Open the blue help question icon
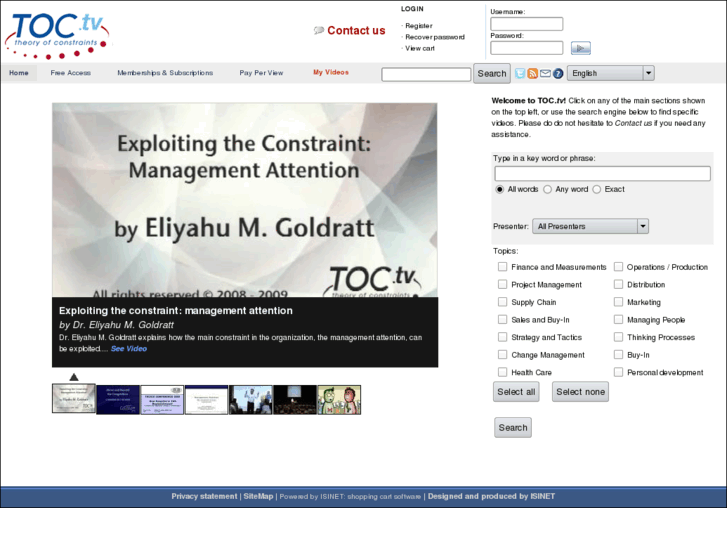Image resolution: width=727 pixels, height=545 pixels. tap(558, 73)
